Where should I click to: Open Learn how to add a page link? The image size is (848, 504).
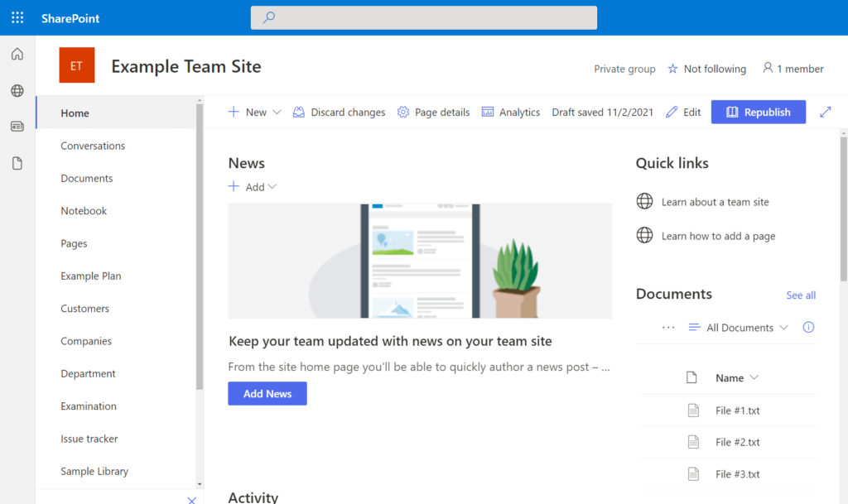coord(718,236)
